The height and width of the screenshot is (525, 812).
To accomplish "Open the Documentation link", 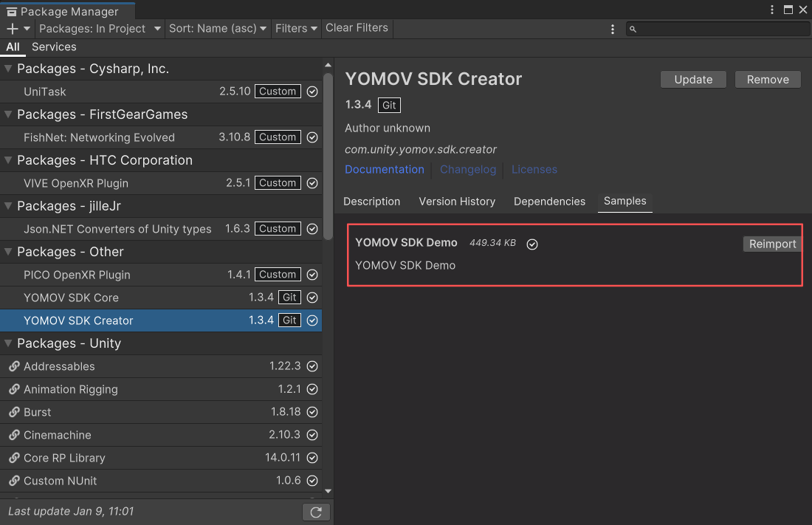I will pyautogui.click(x=385, y=170).
